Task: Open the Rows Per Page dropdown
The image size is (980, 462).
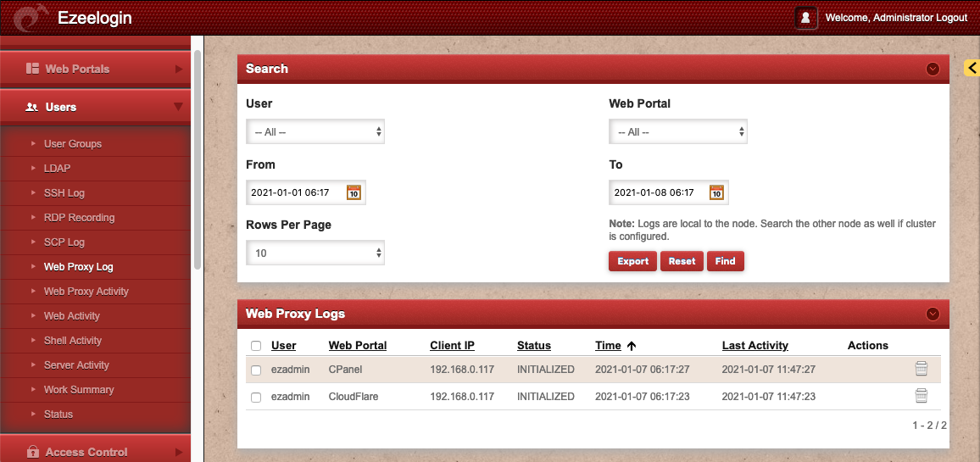Action: 315,253
